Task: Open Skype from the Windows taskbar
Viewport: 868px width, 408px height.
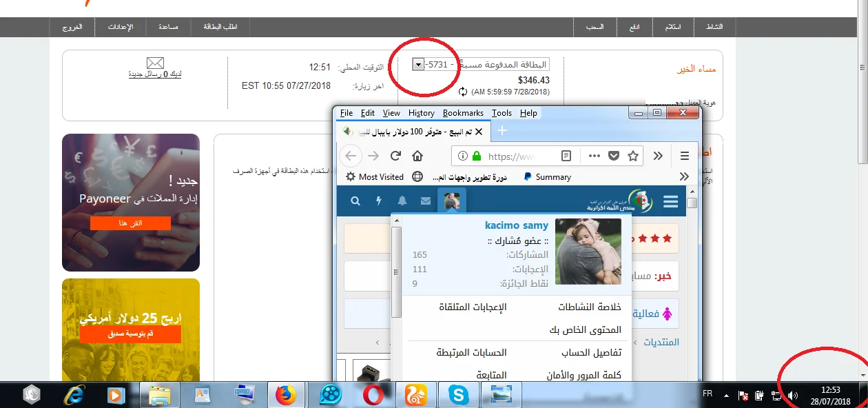Action: pos(457,395)
